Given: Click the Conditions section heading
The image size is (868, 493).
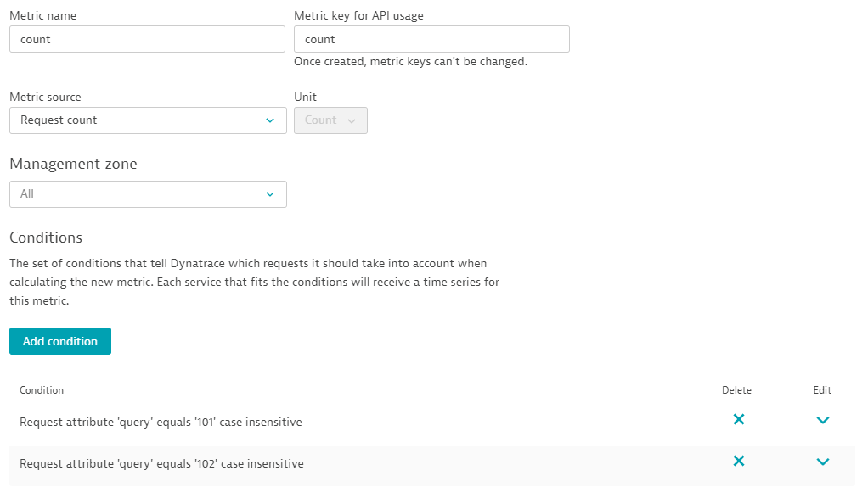Looking at the screenshot, I should [x=46, y=238].
